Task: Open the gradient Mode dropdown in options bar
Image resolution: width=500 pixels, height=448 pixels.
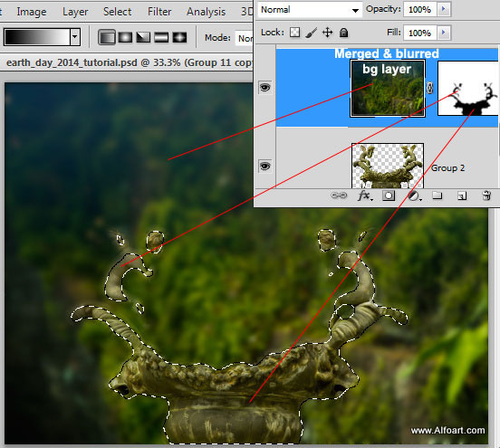Action: [245, 38]
